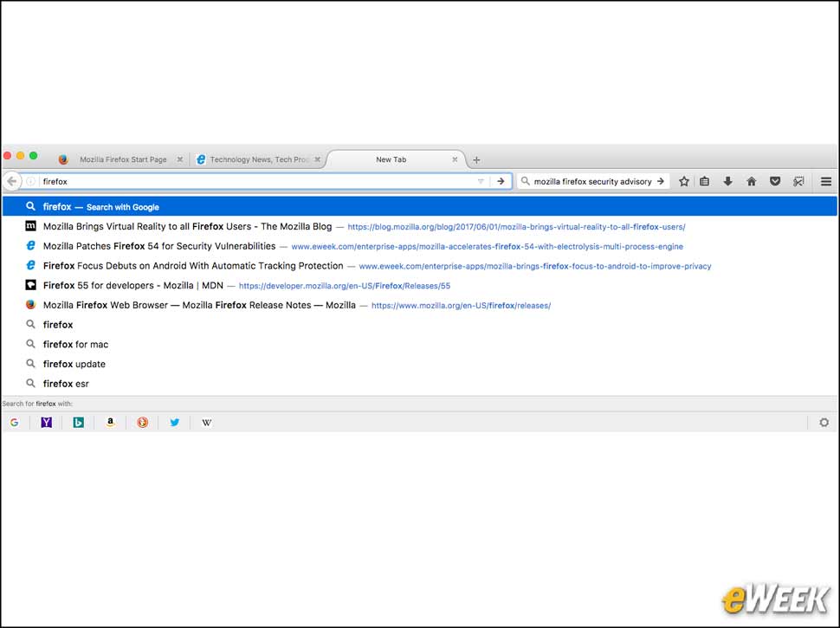Click the back arrow navigation button
The width and height of the screenshot is (840, 628).
12,181
